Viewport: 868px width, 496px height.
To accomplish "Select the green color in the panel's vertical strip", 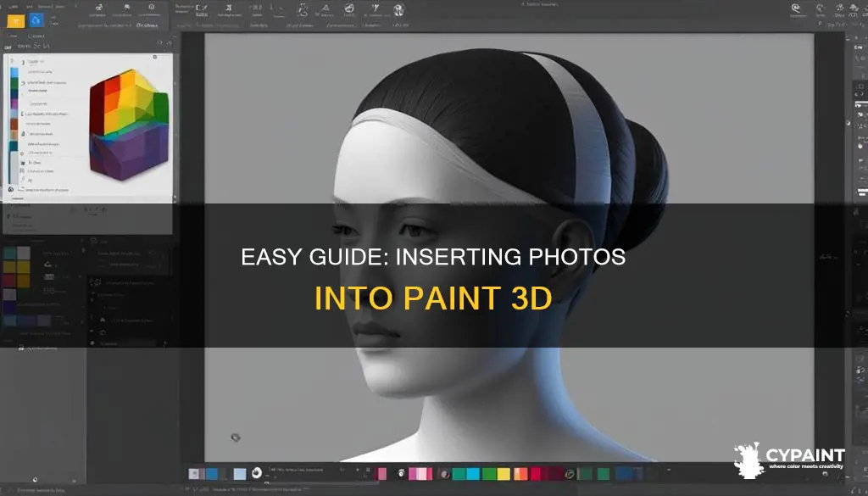I will pos(14,83).
